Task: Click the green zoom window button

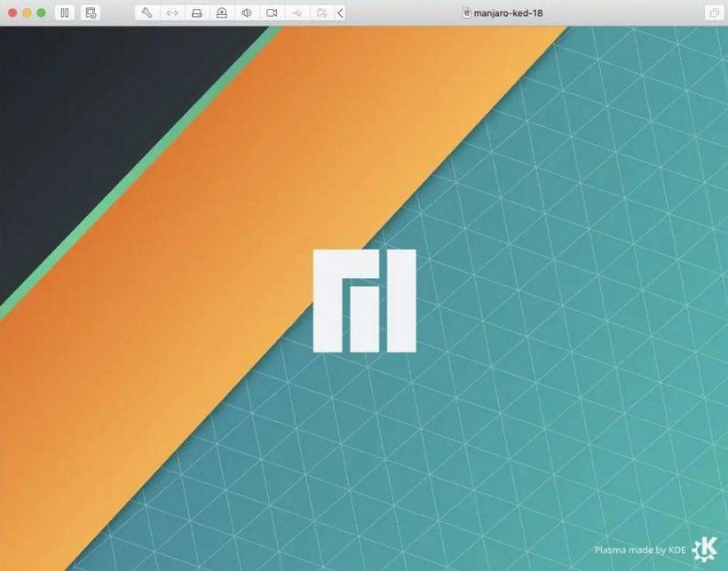Action: [x=42, y=13]
